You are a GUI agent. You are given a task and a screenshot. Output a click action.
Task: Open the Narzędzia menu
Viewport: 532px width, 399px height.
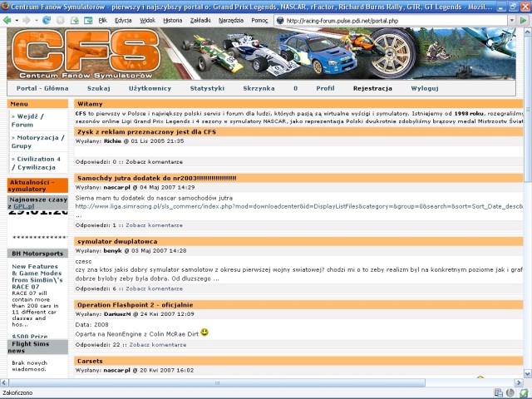pos(231,20)
